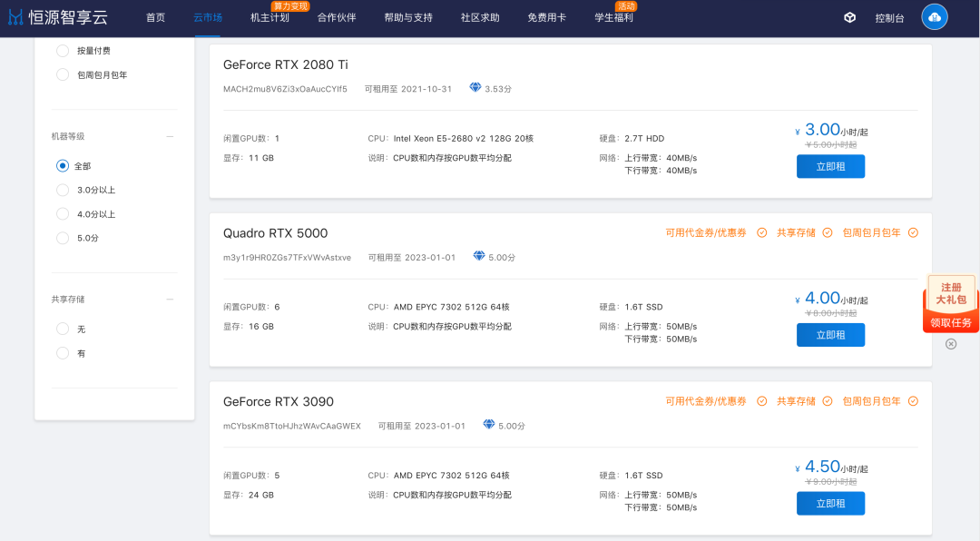Select the 4.0分以上 machine grade
Viewport: 980px width, 541px height.
pos(63,214)
